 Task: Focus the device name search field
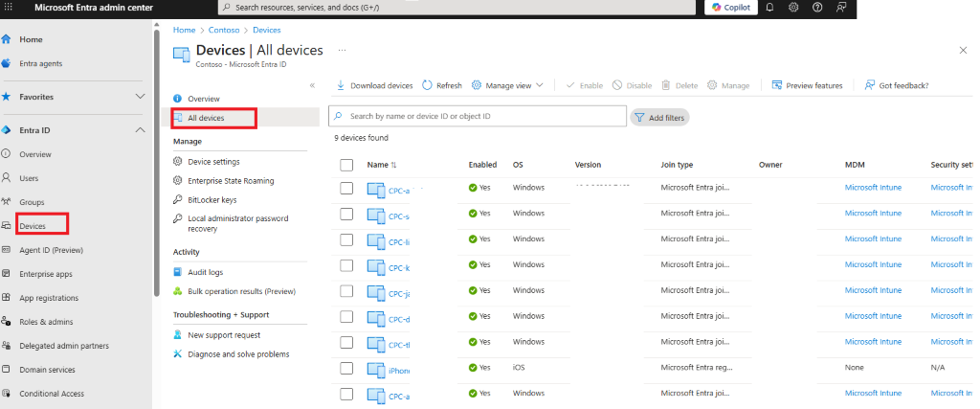[478, 116]
